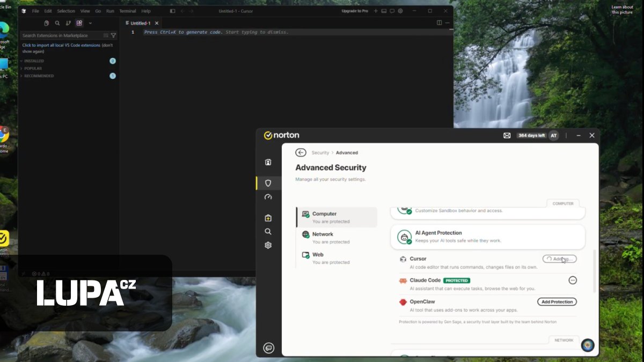The image size is (644, 362).
Task: Split the editor with the split icon
Action: (x=440, y=23)
